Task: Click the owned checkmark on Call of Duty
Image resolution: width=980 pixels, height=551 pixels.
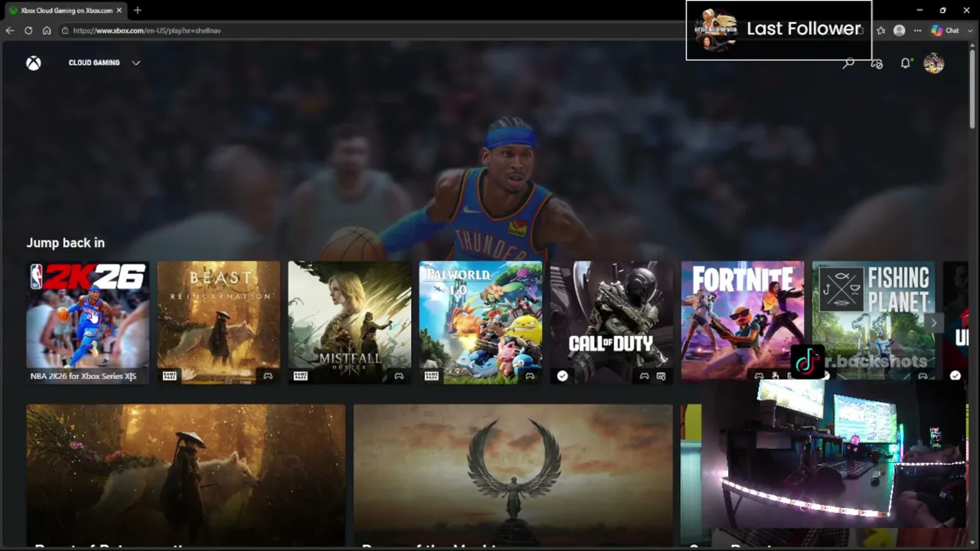Action: pyautogui.click(x=563, y=376)
